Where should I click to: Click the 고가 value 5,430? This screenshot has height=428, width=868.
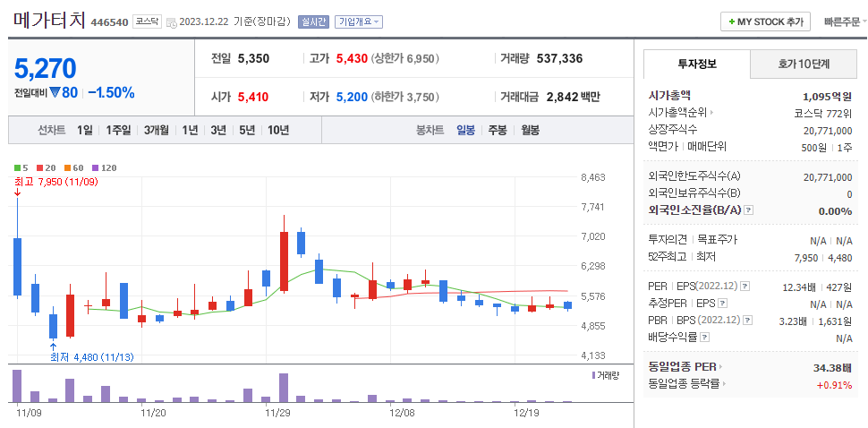(x=352, y=58)
